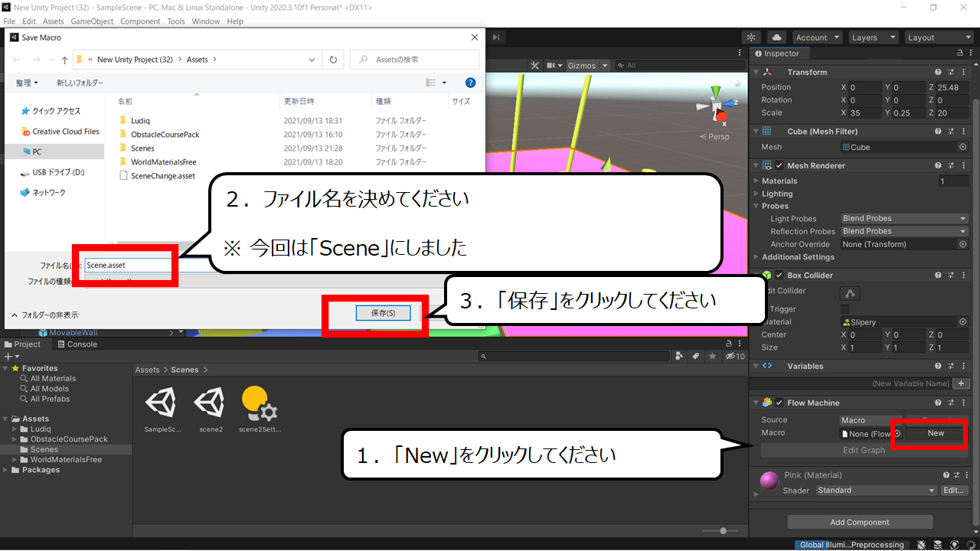This screenshot has height=551, width=980.
Task: Click the Box Collider Material object picker
Action: point(962,322)
